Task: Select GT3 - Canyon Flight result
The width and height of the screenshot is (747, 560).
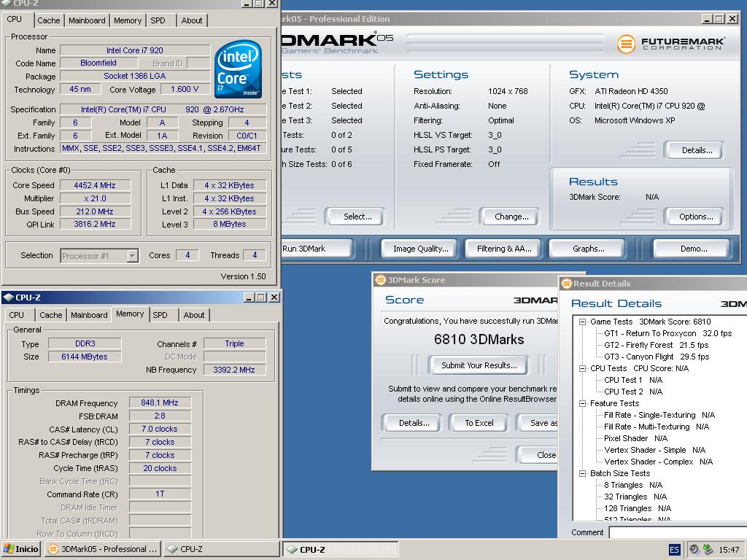Action: pyautogui.click(x=657, y=357)
